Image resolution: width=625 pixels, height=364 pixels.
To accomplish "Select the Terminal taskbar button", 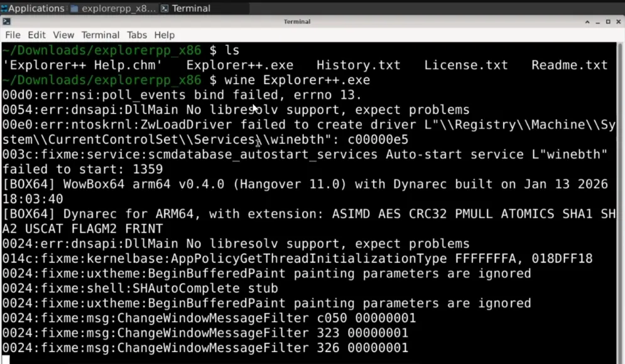I will click(x=205, y=8).
